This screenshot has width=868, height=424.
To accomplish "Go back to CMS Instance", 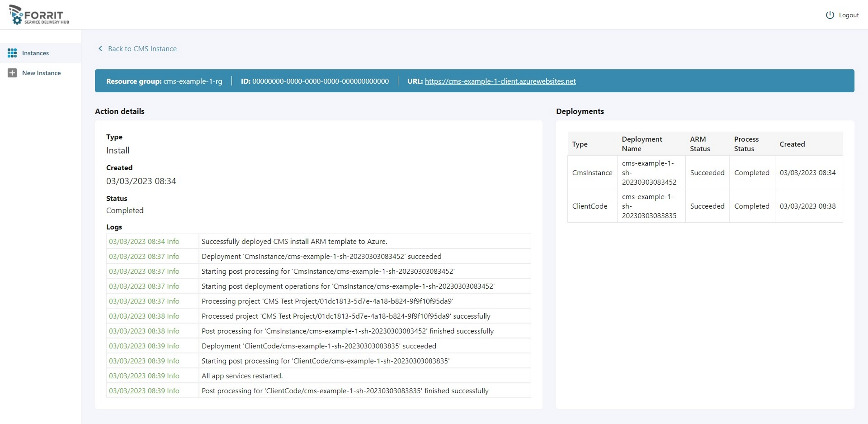I will point(142,49).
